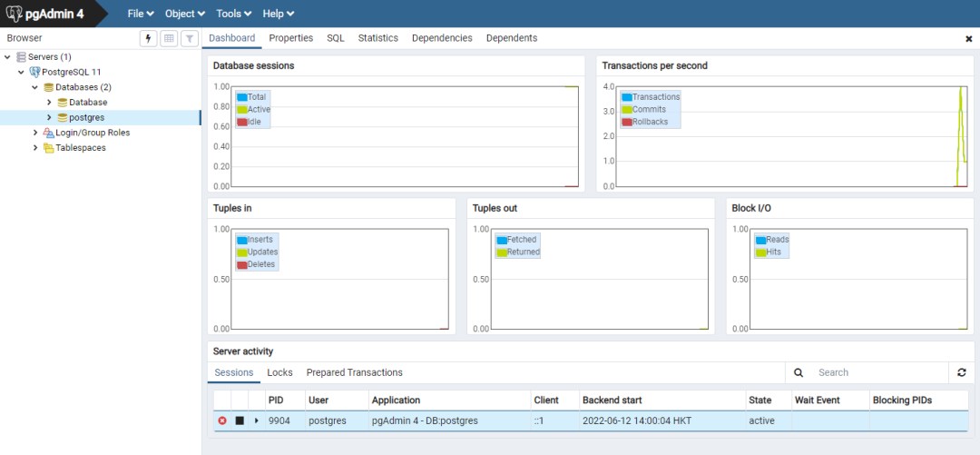Click the PostgreSQL 11 server elephant icon

35,72
